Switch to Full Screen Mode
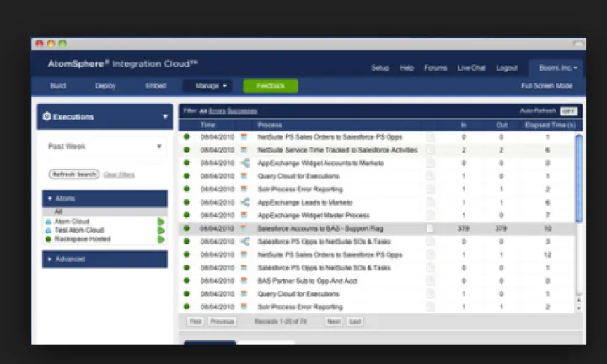Screen dimensions: 607x364 click(546, 86)
